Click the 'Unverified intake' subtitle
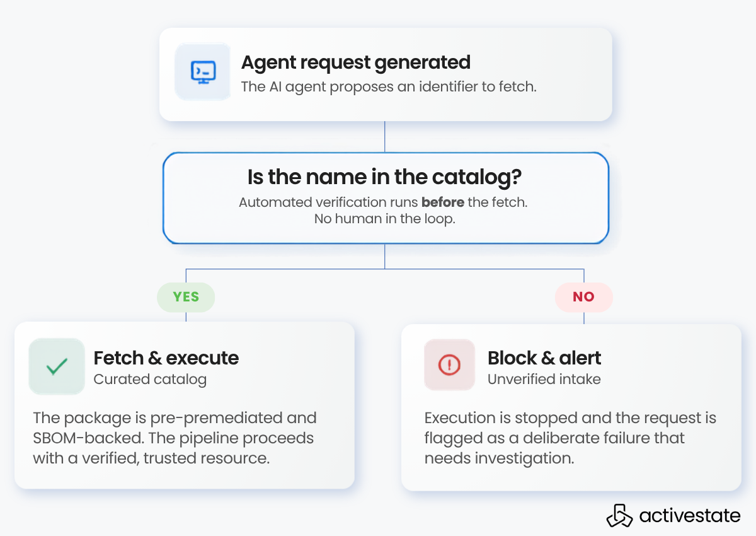The height and width of the screenshot is (536, 756). 544,380
